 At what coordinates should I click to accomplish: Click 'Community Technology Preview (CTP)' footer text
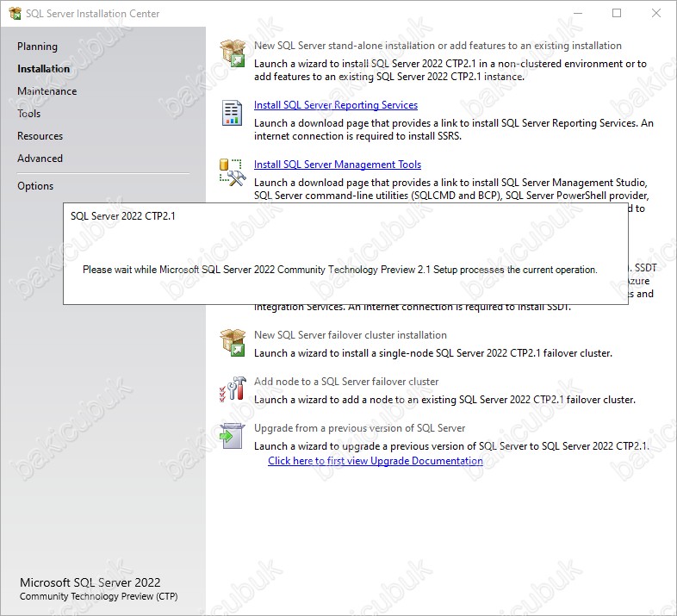99,596
